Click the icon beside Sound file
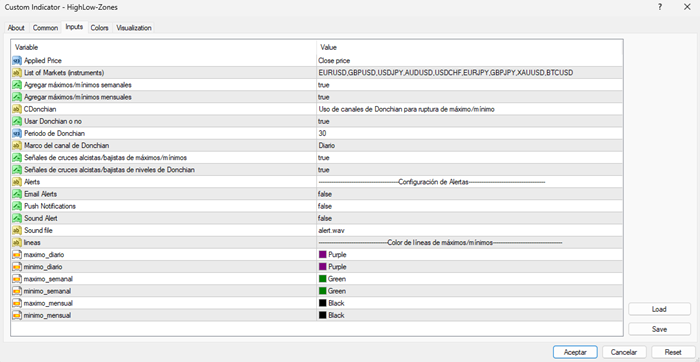The image size is (700, 362). (x=17, y=230)
